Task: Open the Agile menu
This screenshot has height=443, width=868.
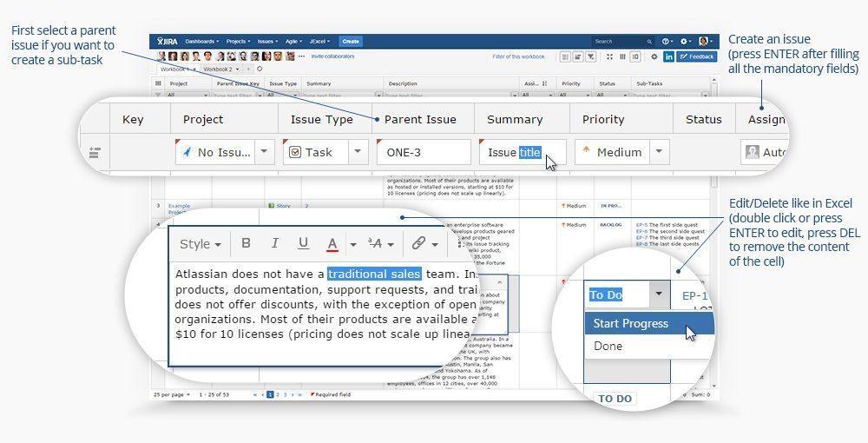Action: pyautogui.click(x=293, y=42)
